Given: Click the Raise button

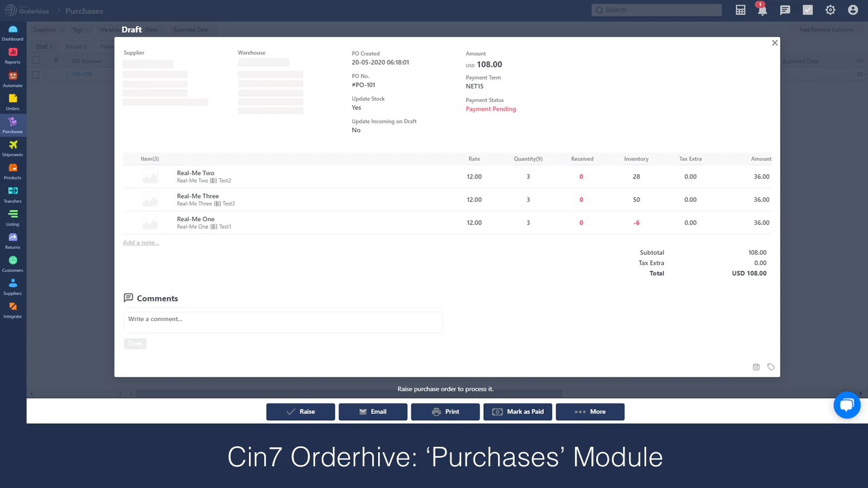Looking at the screenshot, I should pyautogui.click(x=301, y=412).
